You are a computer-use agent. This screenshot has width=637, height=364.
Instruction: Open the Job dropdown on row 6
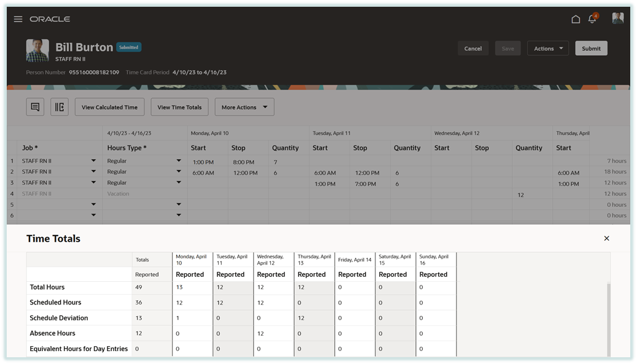pos(93,215)
